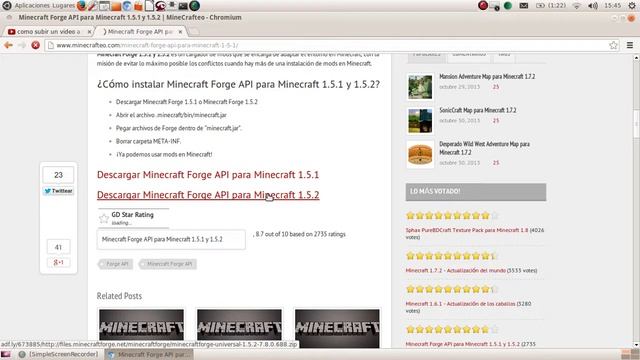
Task: Open the terminal launcher icon
Action: tap(183, 6)
